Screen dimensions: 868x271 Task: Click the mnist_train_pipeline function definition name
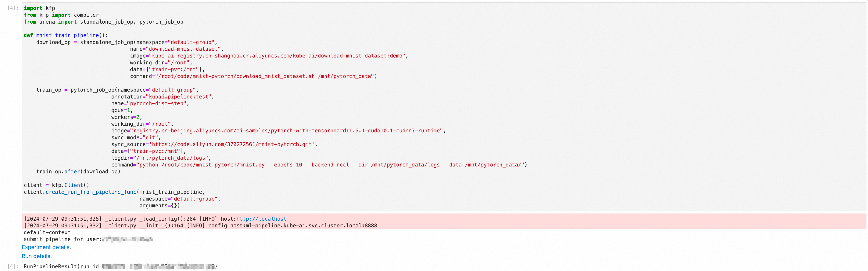point(67,35)
